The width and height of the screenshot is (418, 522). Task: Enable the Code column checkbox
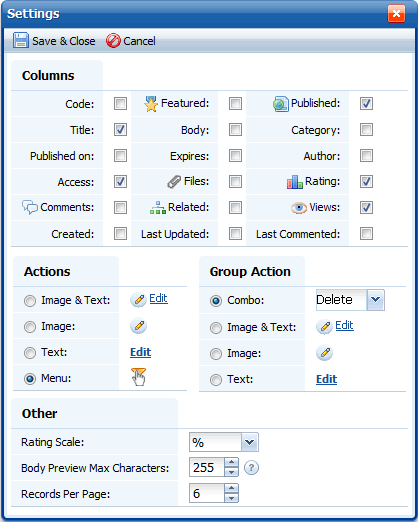click(x=120, y=103)
